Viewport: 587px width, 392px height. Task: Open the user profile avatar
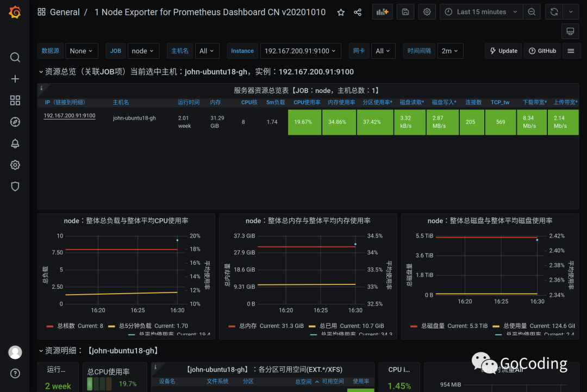click(x=15, y=352)
